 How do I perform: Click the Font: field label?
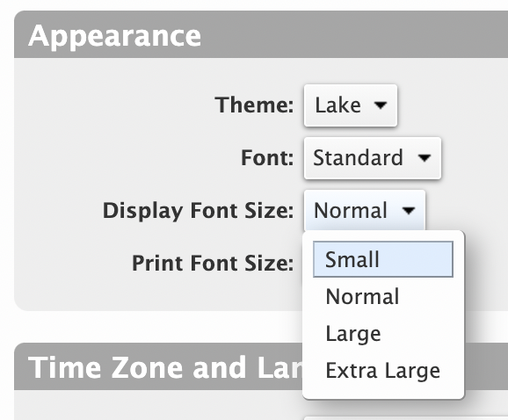[267, 157]
